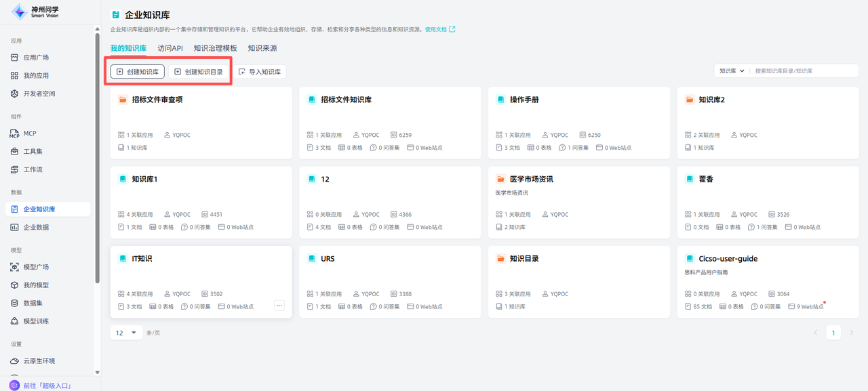The width and height of the screenshot is (868, 391).
Task: Switch to the 知识治理模板 tab
Action: (215, 49)
